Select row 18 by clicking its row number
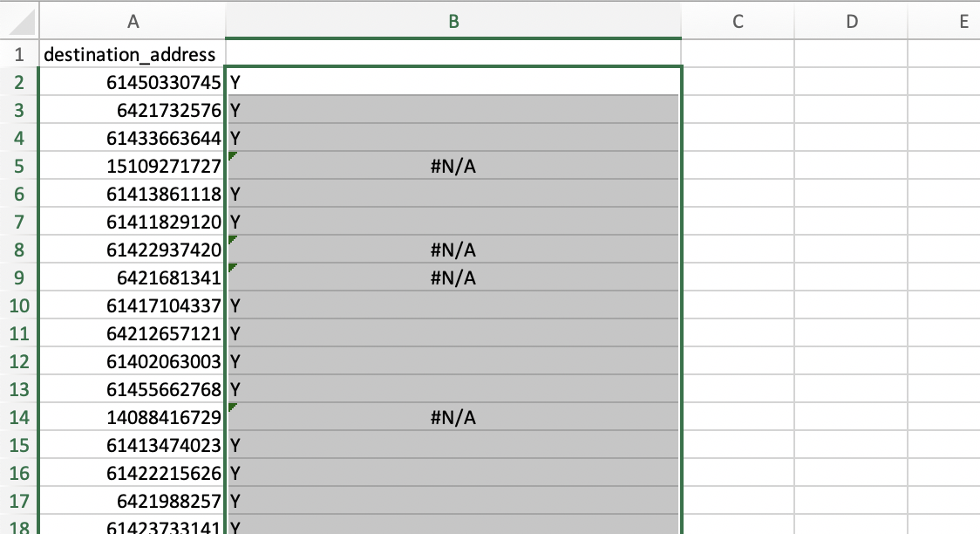The height and width of the screenshot is (534, 980). 18,529
